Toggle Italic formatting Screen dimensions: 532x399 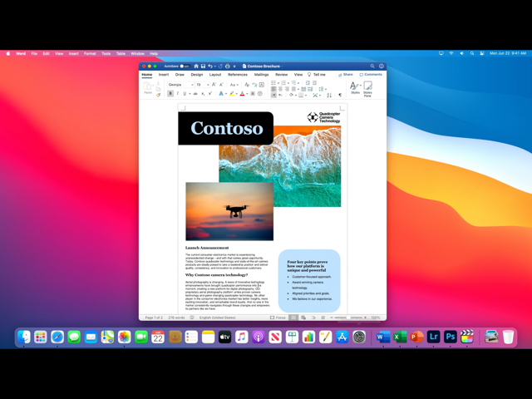coord(177,94)
